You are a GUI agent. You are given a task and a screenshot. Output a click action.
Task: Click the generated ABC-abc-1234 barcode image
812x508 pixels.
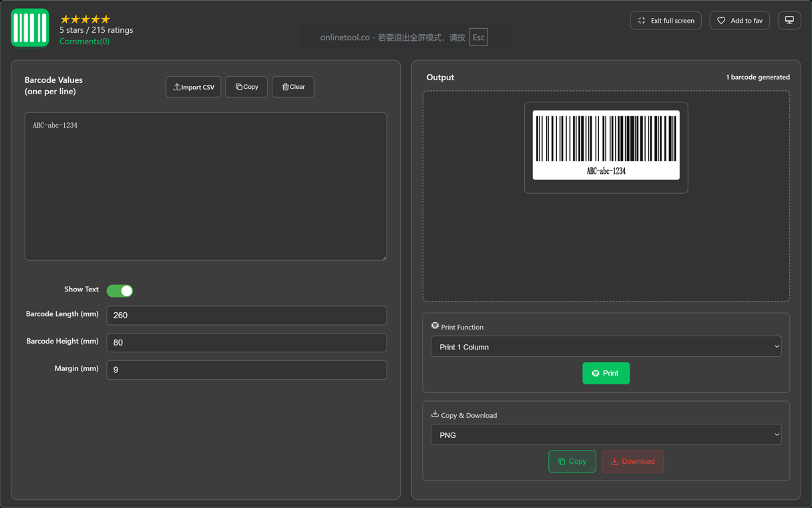(x=606, y=145)
